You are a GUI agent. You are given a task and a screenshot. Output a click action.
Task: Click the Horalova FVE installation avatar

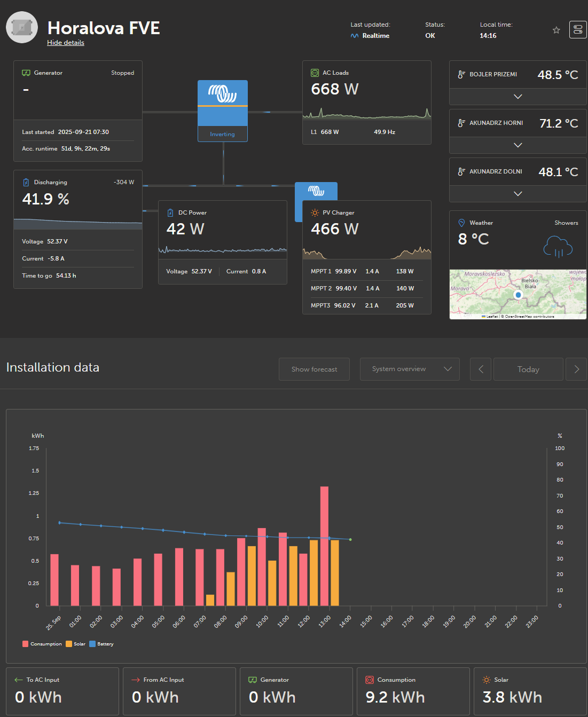click(x=22, y=27)
